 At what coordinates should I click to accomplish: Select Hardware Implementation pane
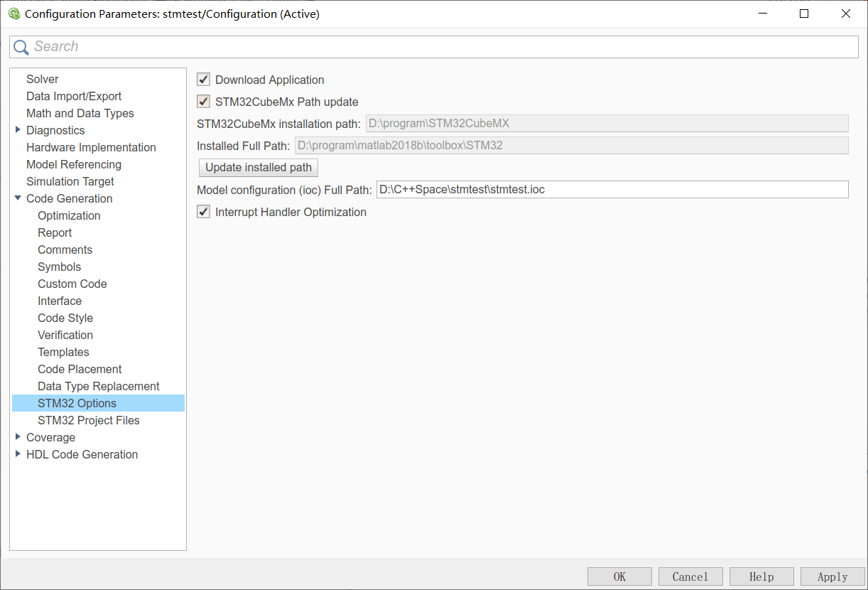click(91, 147)
